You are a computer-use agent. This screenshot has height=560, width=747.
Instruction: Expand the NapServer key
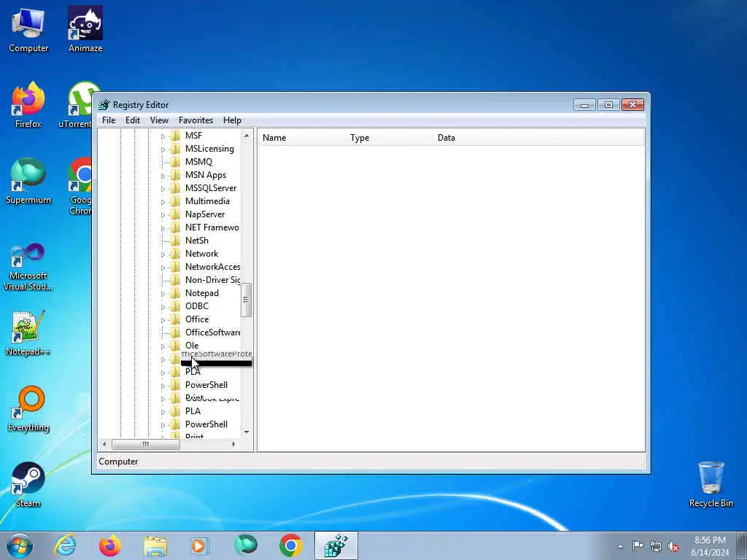click(x=163, y=215)
